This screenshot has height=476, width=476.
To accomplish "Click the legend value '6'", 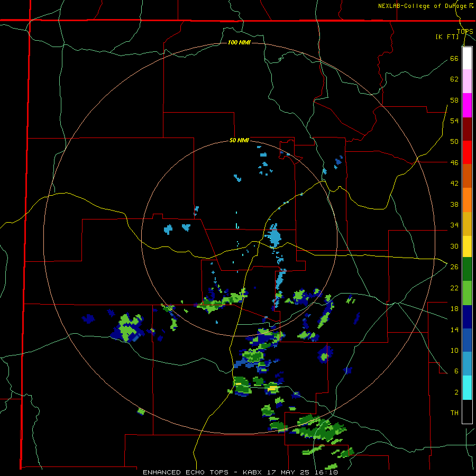I will click(456, 371).
